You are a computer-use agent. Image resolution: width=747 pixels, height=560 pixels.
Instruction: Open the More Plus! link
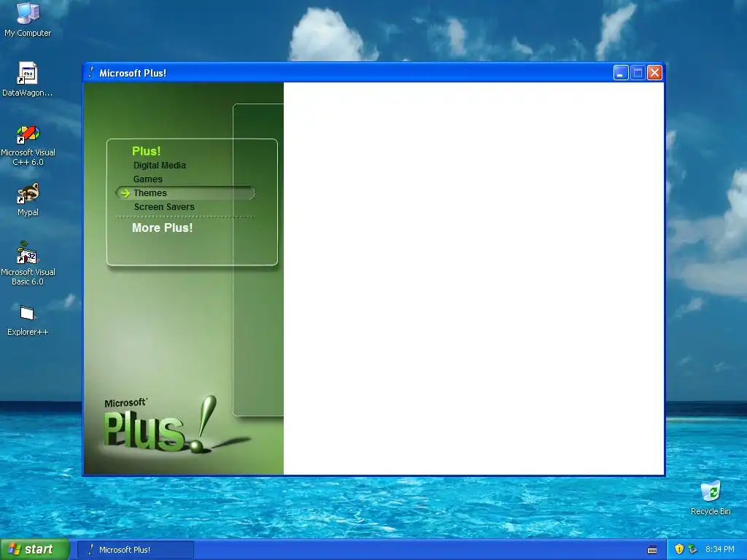click(x=163, y=227)
